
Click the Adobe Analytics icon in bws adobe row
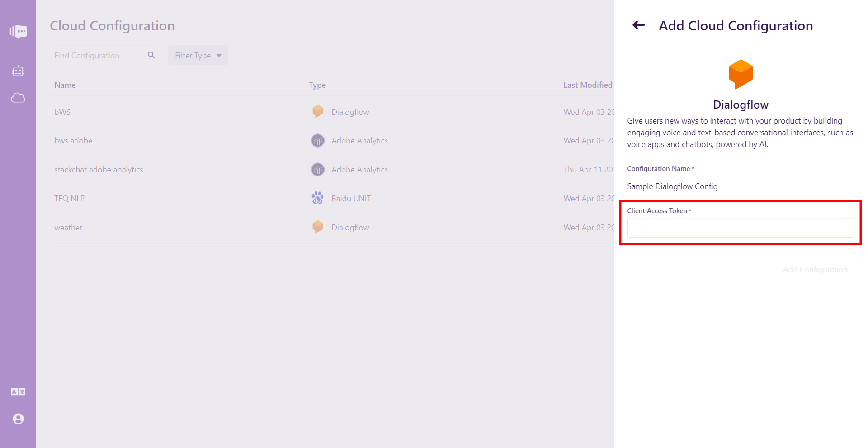(x=318, y=141)
